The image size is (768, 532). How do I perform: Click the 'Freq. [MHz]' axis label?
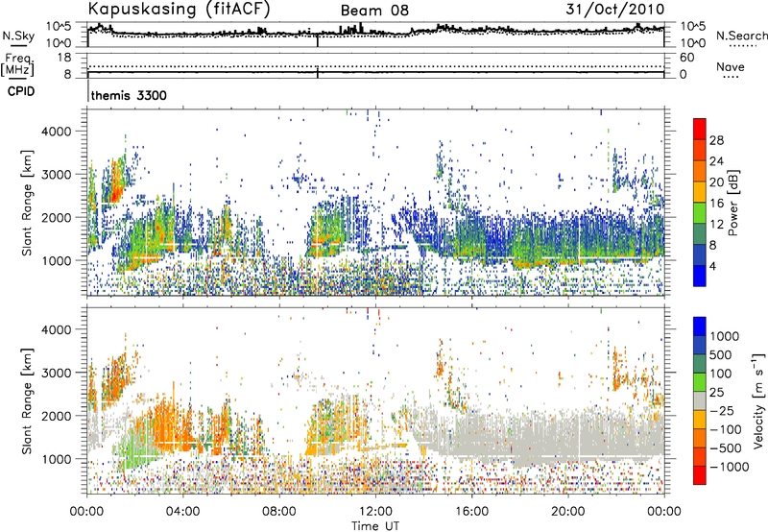pos(18,64)
